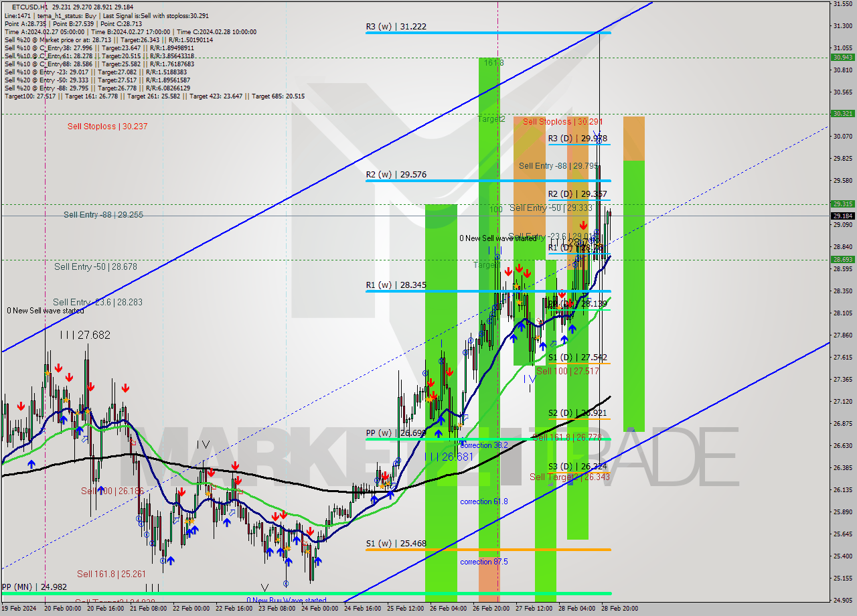Click the Sell Entry -23.6 | 28.283 label

(x=98, y=303)
